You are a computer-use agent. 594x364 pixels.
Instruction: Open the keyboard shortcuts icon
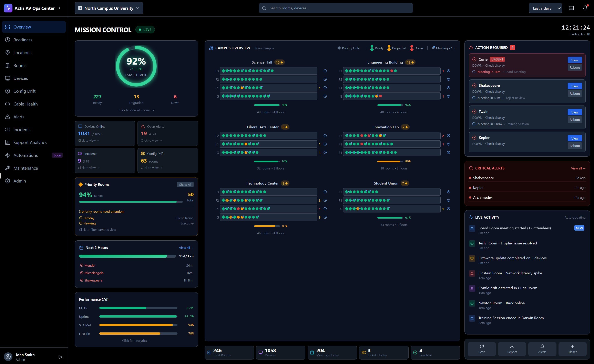[571, 8]
